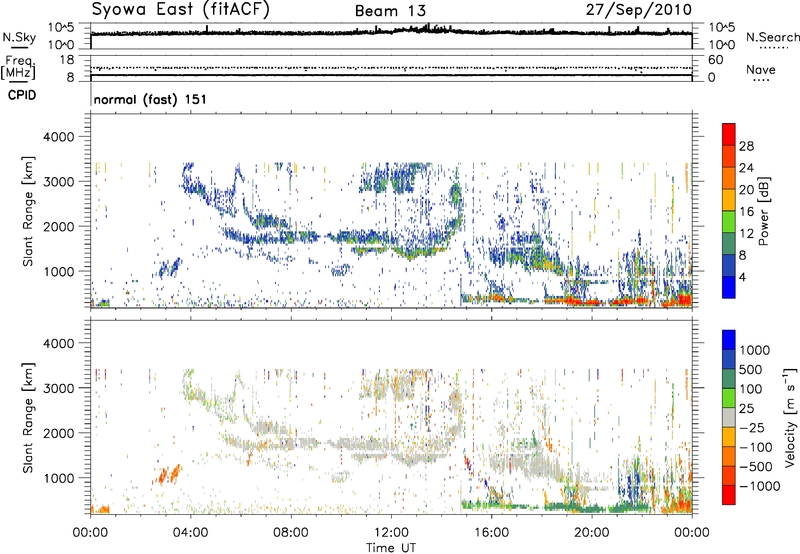Viewport: 800px width, 554px height.
Task: Click the "1000" range tick on velocity panel
Action: [59, 478]
